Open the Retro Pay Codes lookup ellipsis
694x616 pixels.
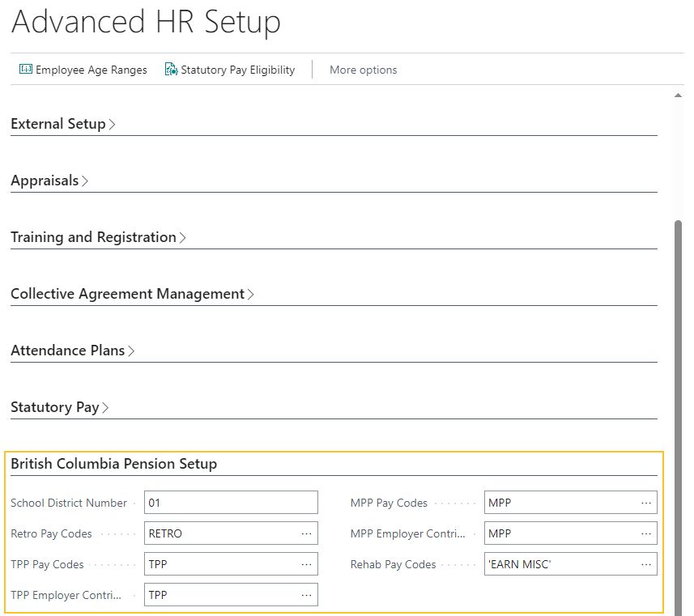[307, 533]
